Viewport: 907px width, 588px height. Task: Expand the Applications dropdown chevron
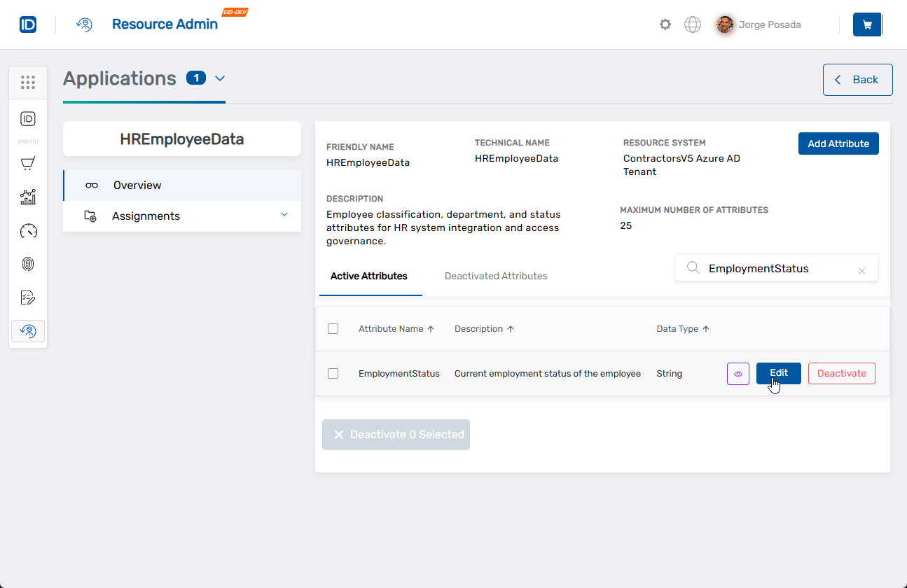coord(220,78)
